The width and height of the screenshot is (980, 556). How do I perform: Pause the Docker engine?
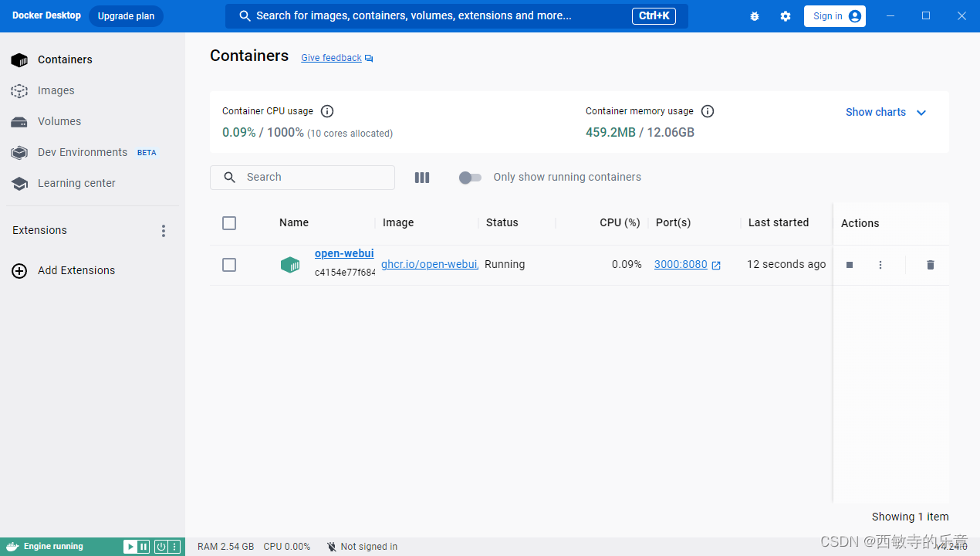[x=143, y=547]
